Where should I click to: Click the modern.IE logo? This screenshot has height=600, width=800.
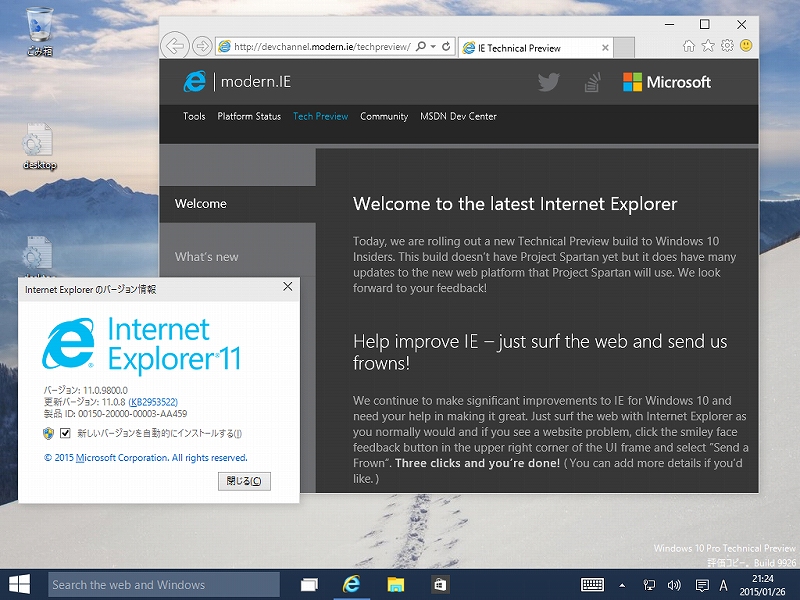(237, 82)
